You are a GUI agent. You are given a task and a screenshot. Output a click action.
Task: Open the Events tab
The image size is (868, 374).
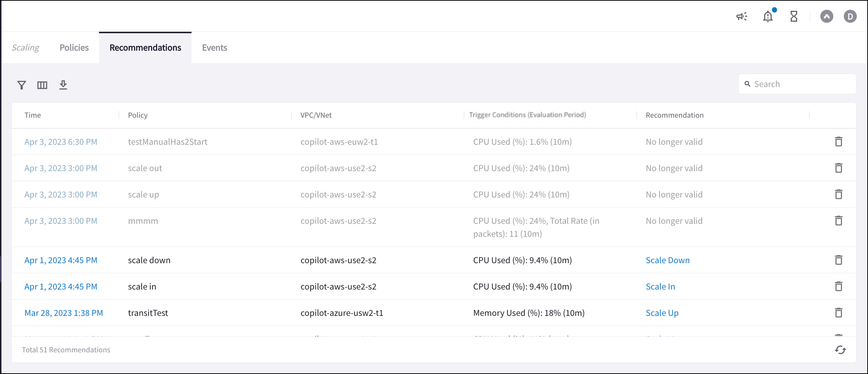214,47
